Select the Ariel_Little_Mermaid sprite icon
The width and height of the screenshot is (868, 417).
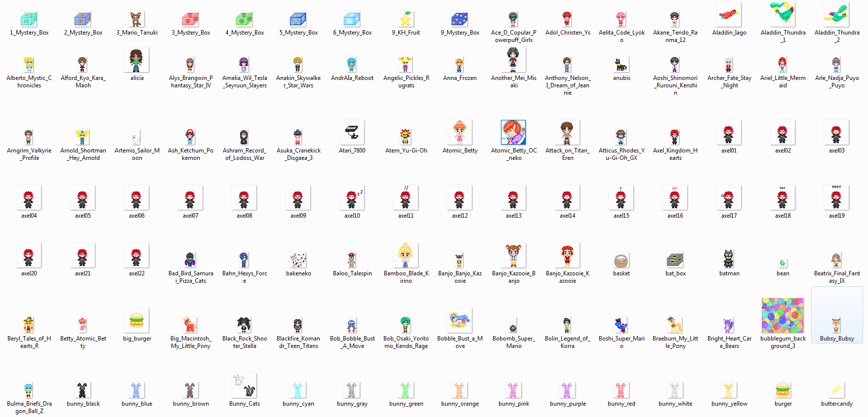(783, 65)
